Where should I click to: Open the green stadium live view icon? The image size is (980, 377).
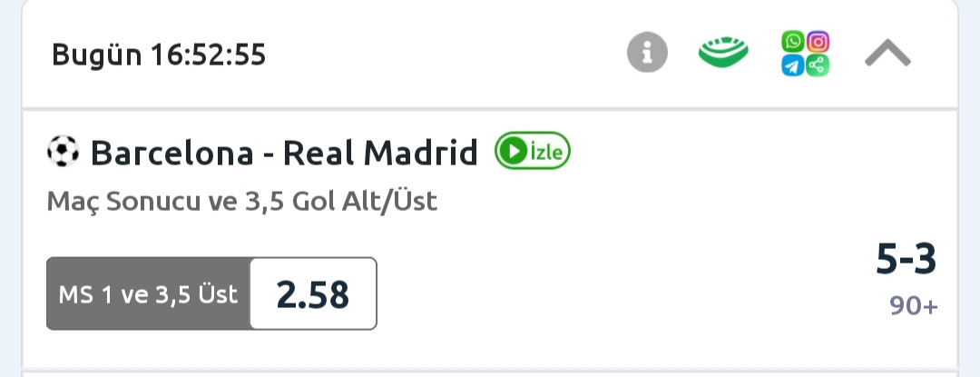[x=723, y=54]
